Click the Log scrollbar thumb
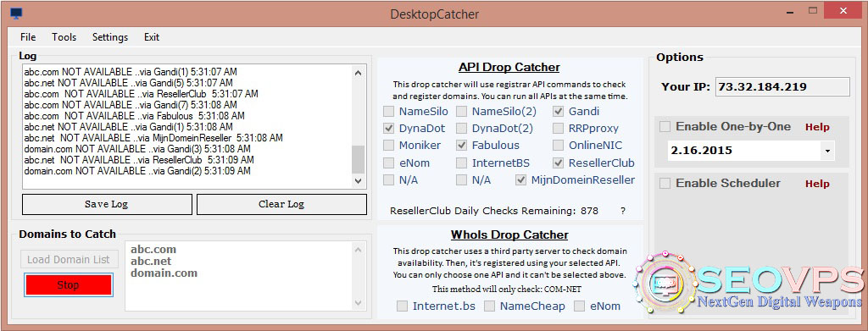 click(x=359, y=160)
